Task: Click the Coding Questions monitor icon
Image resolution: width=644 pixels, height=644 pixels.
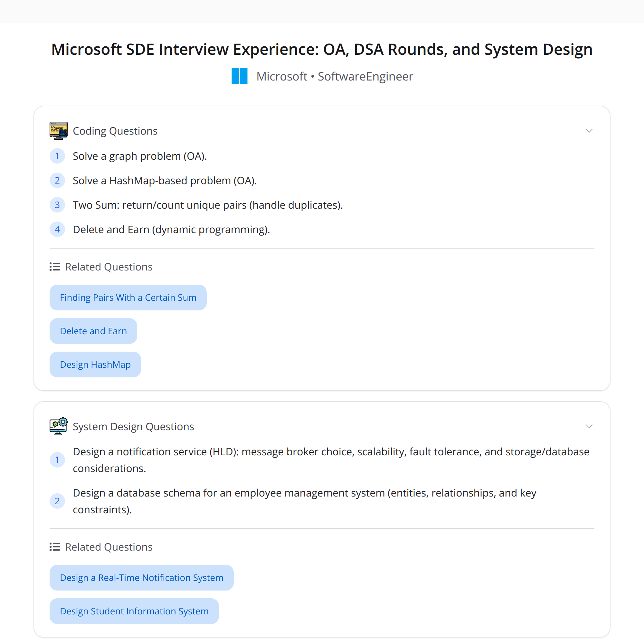Action: [58, 131]
